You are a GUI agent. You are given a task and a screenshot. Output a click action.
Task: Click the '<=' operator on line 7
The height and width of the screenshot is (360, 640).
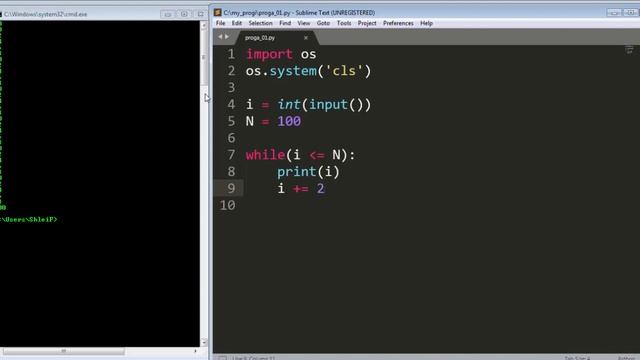pos(317,155)
